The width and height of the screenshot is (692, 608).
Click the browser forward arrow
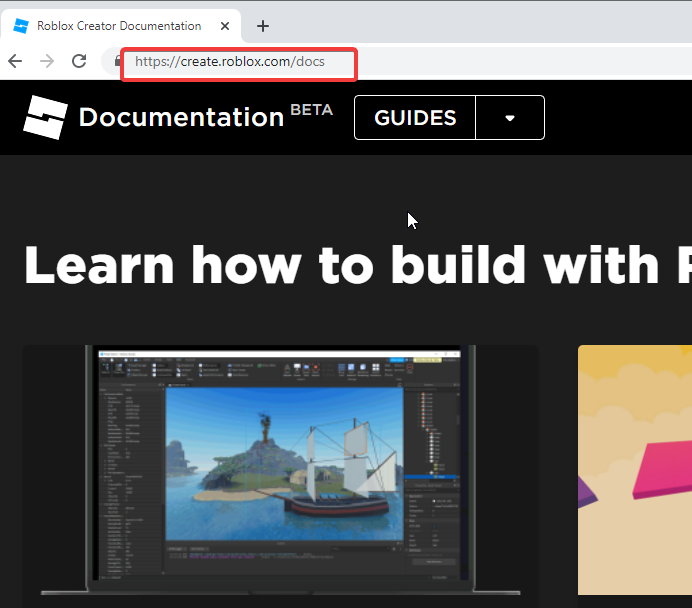(47, 61)
